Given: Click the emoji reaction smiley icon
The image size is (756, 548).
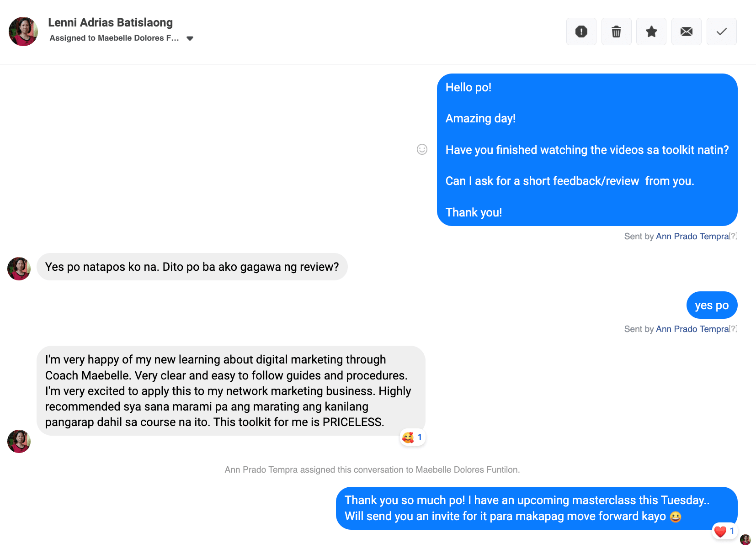Looking at the screenshot, I should click(x=422, y=149).
